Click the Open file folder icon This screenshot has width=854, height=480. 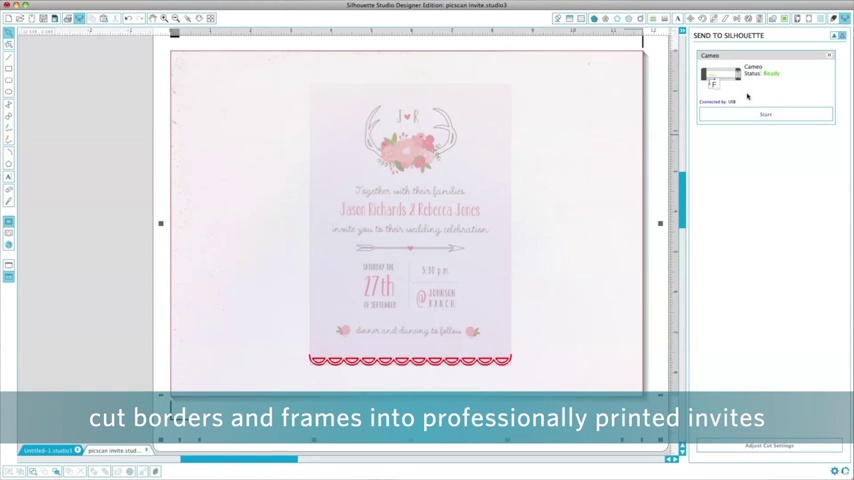tap(20, 19)
